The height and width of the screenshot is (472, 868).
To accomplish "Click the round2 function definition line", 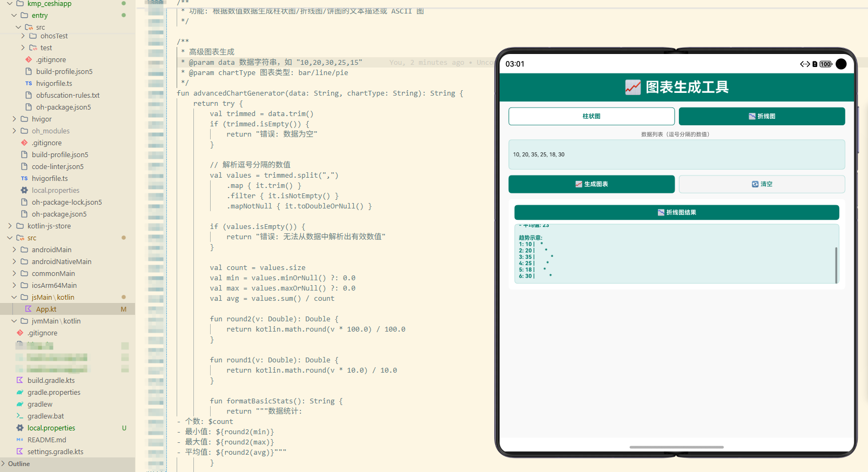I will (x=274, y=319).
